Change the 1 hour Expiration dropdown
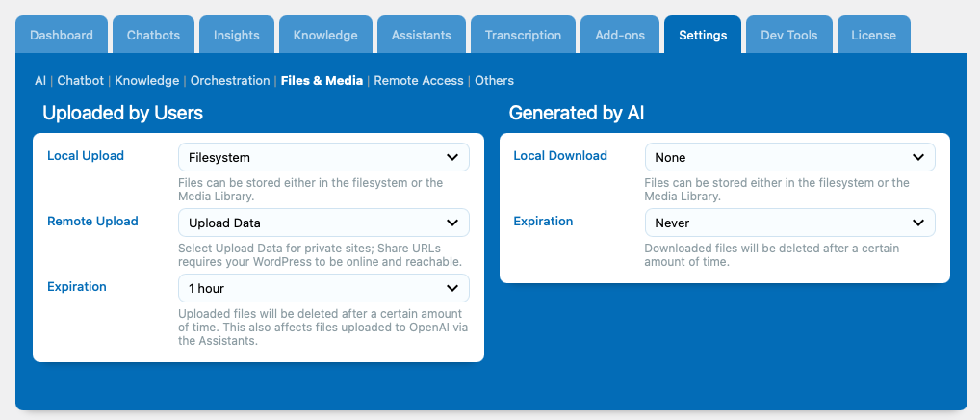The image size is (980, 420). 323,288
